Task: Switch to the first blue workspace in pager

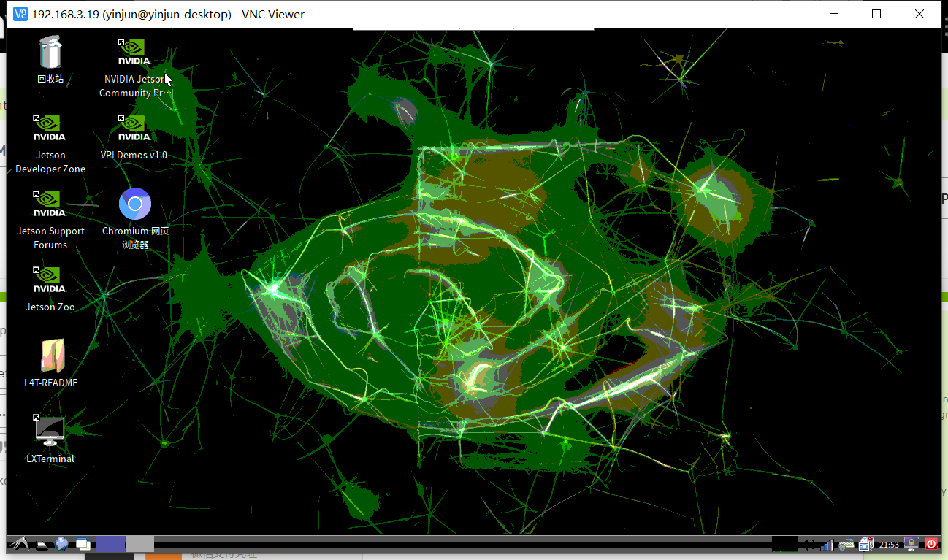Action: [x=111, y=543]
